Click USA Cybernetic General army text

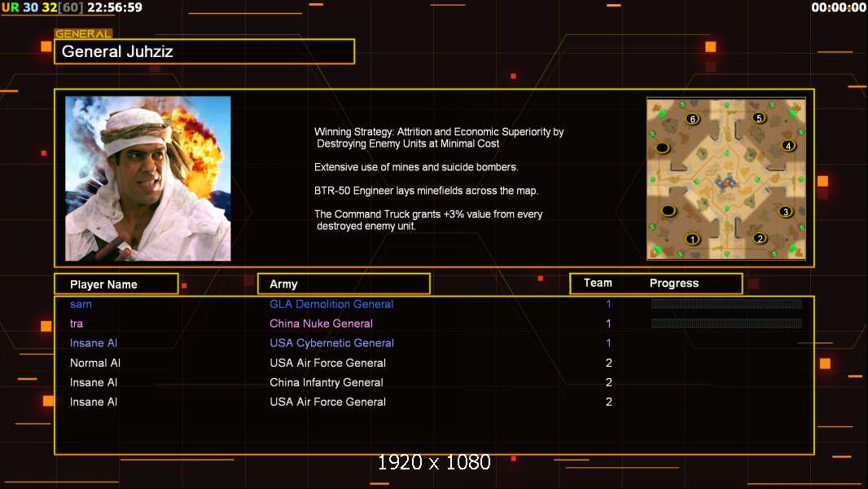[331, 343]
